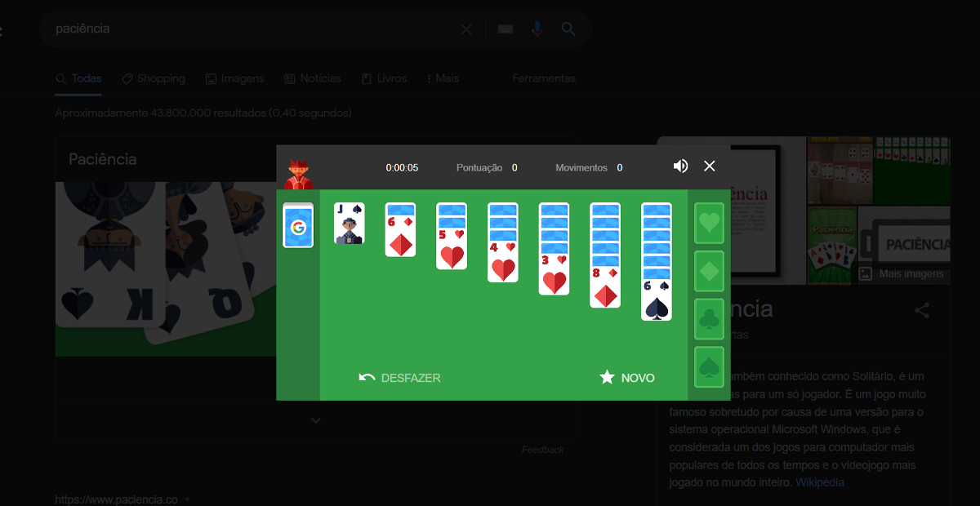Click the Movimentos counter label
980x506 pixels.
coord(581,168)
